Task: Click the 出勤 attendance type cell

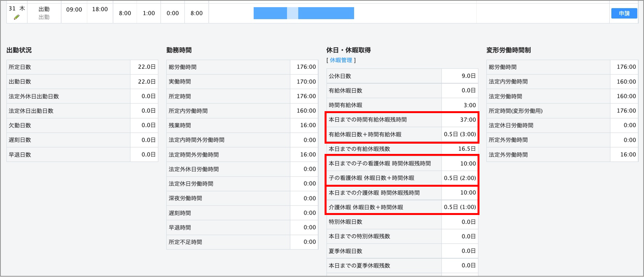Action: click(44, 10)
